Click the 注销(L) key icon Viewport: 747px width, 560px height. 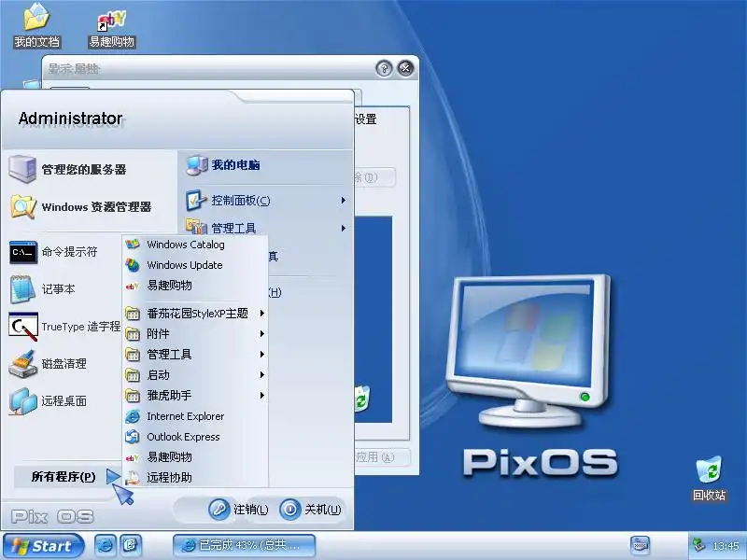point(219,509)
